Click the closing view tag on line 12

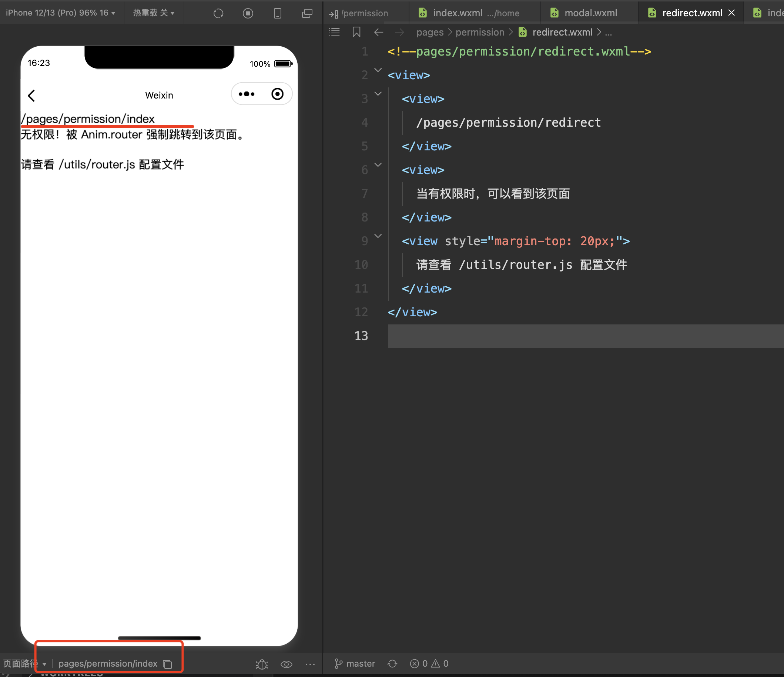[412, 312]
